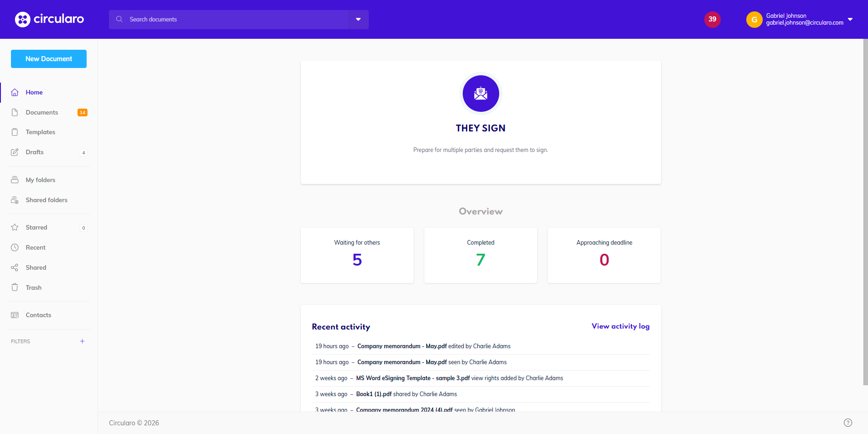Open View activity log
Viewport: 868px width, 434px height.
coord(620,326)
